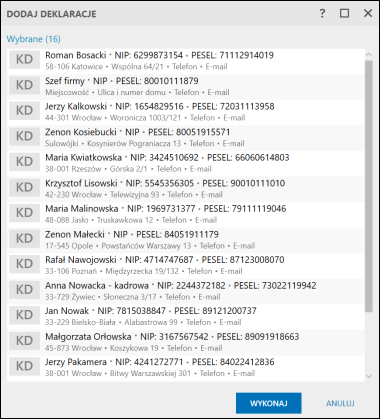Image resolution: width=380 pixels, height=419 pixels.
Task: Click the DODAJ DEKLARACJE title text
Action: click(52, 14)
